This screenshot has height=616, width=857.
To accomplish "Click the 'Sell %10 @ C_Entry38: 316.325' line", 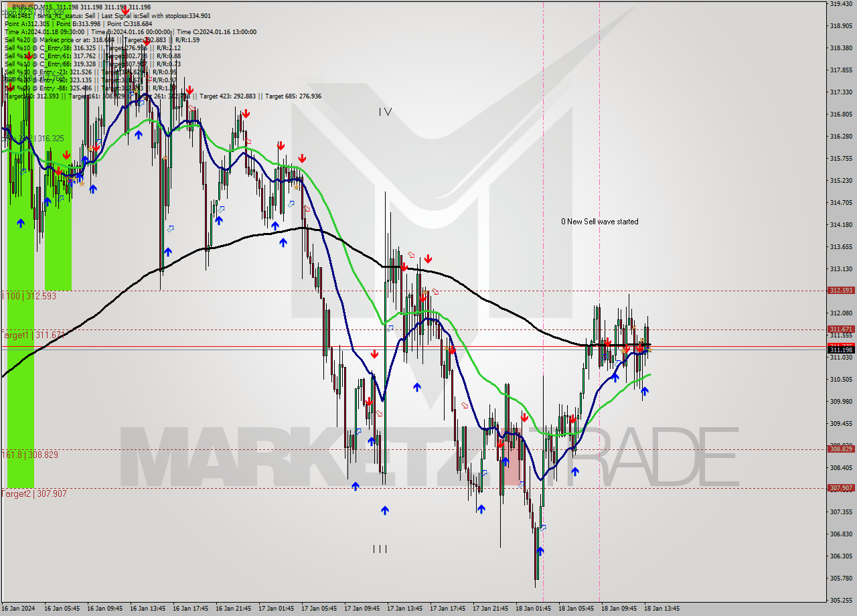I will [50, 48].
